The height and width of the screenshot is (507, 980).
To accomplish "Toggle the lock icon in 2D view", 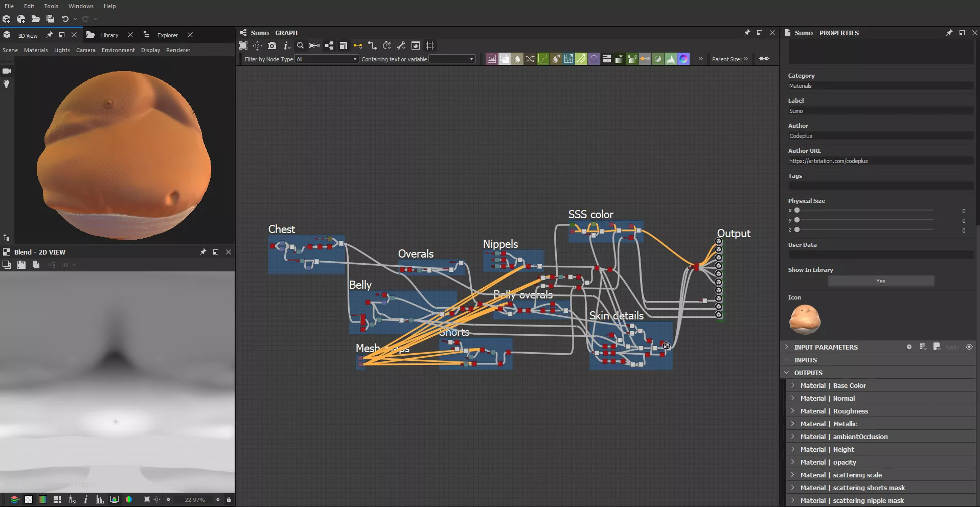I will pyautogui.click(x=229, y=499).
